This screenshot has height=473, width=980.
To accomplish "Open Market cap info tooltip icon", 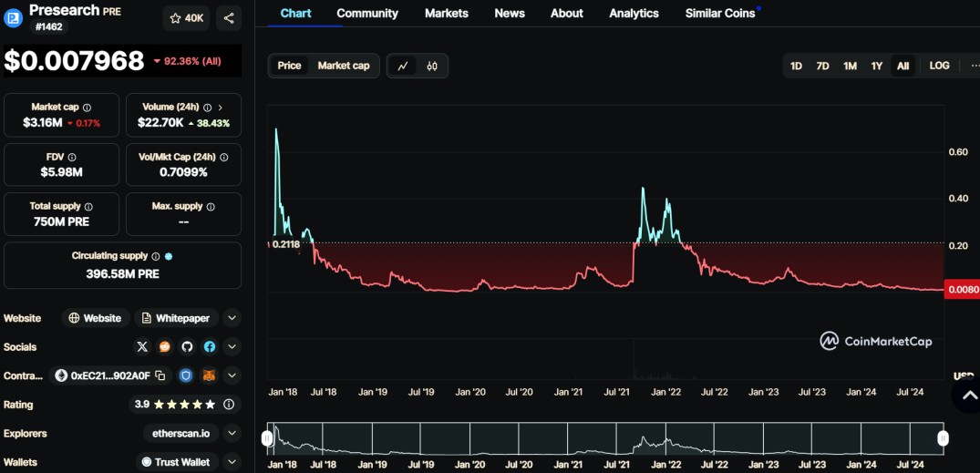I will point(87,108).
